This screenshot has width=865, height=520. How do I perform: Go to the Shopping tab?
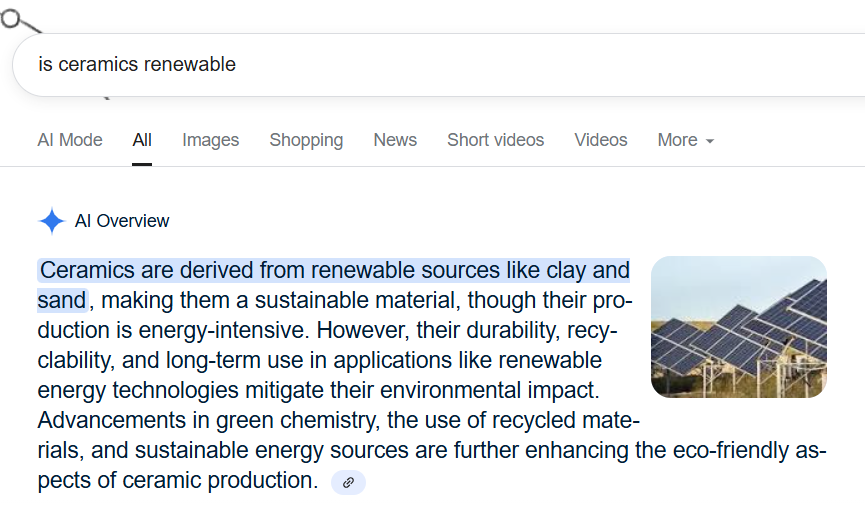[x=306, y=140]
